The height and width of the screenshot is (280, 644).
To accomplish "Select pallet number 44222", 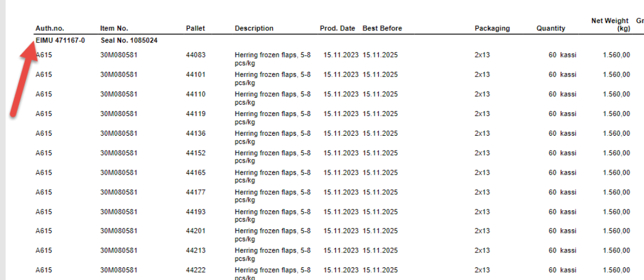I will click(196, 270).
